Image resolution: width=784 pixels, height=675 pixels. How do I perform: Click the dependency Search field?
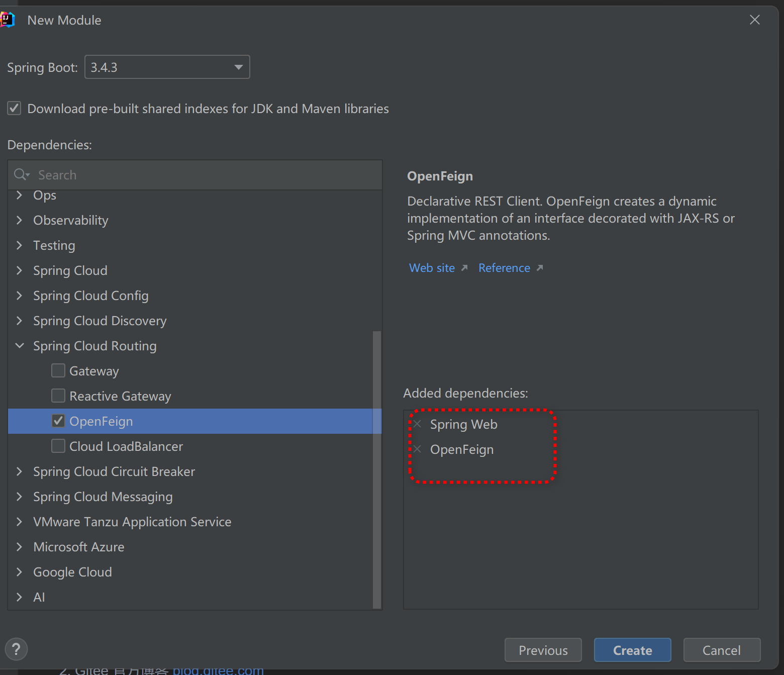pyautogui.click(x=195, y=175)
